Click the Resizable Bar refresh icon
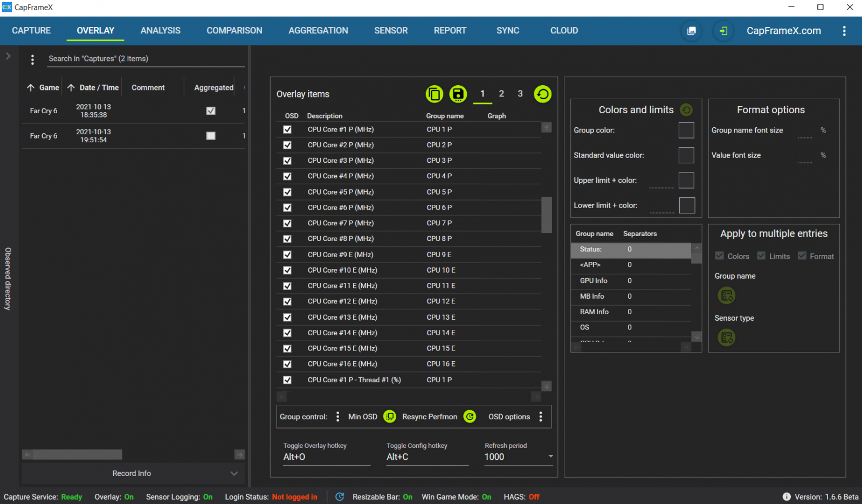 click(x=340, y=497)
